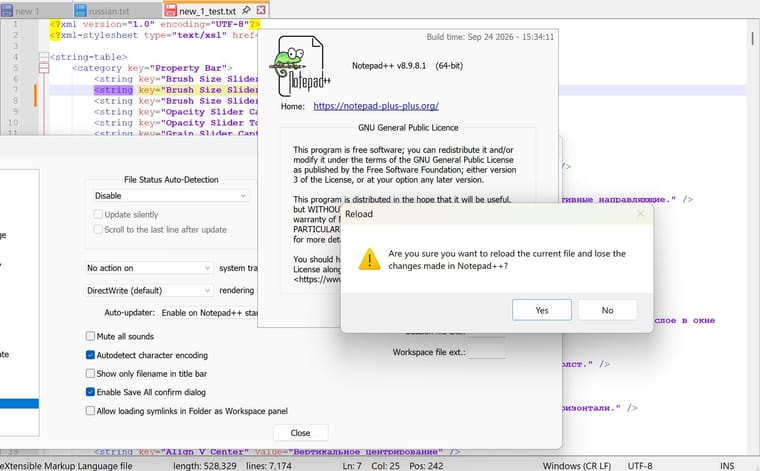
Task: Click 'eXtensible Markup Language file' in status bar
Action: pyautogui.click(x=66, y=466)
